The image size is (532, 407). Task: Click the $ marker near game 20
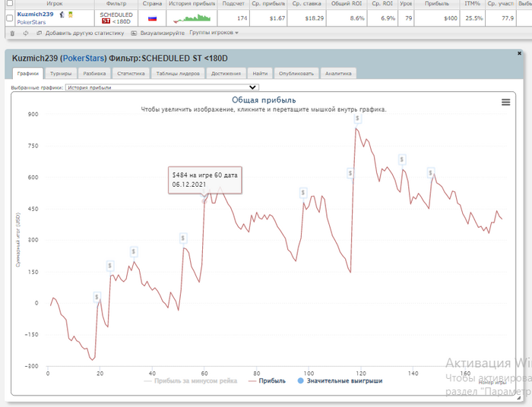pos(97,297)
